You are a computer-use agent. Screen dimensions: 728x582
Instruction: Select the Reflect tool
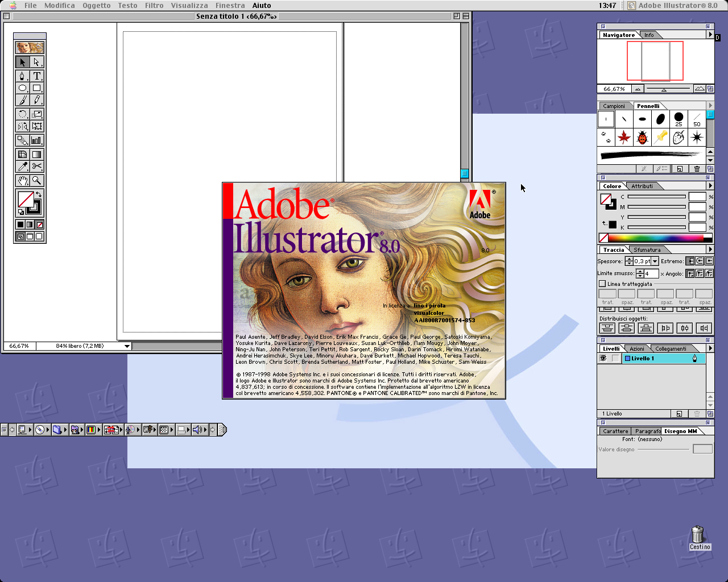(x=23, y=126)
